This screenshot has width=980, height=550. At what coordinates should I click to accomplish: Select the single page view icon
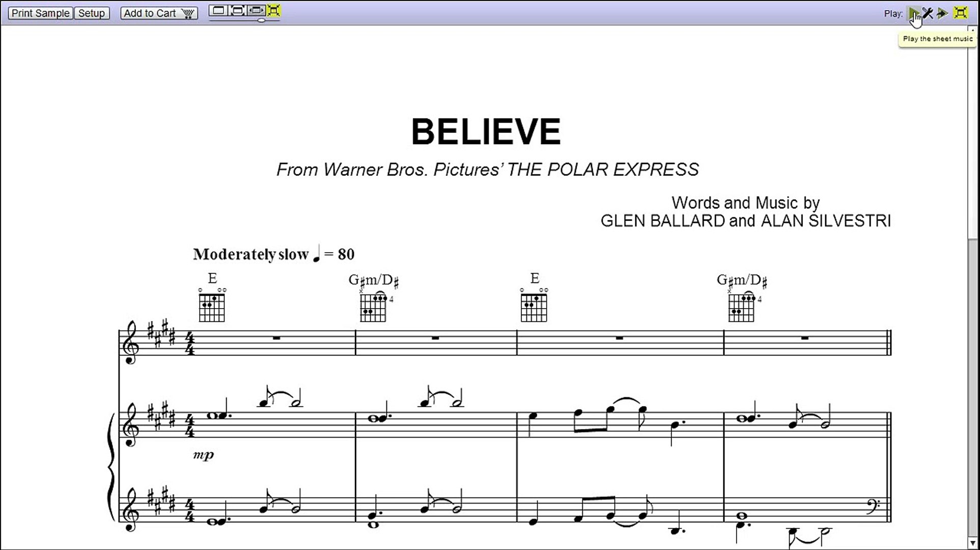218,11
